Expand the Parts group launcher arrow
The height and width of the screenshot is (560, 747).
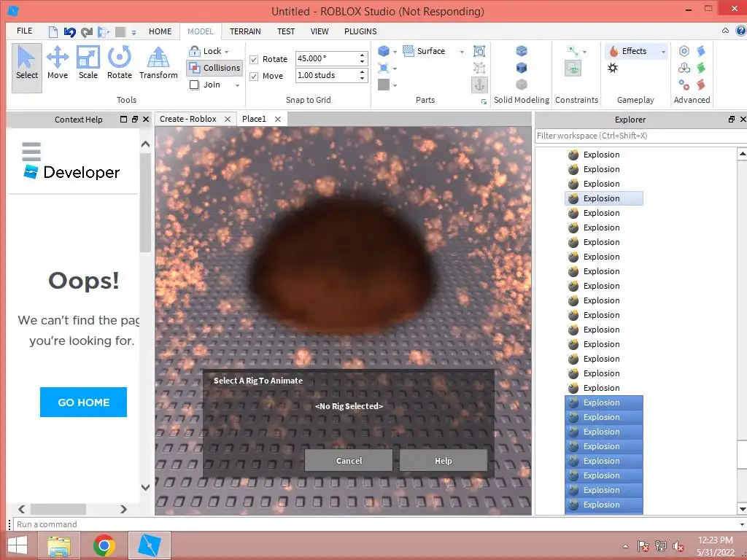click(x=484, y=101)
